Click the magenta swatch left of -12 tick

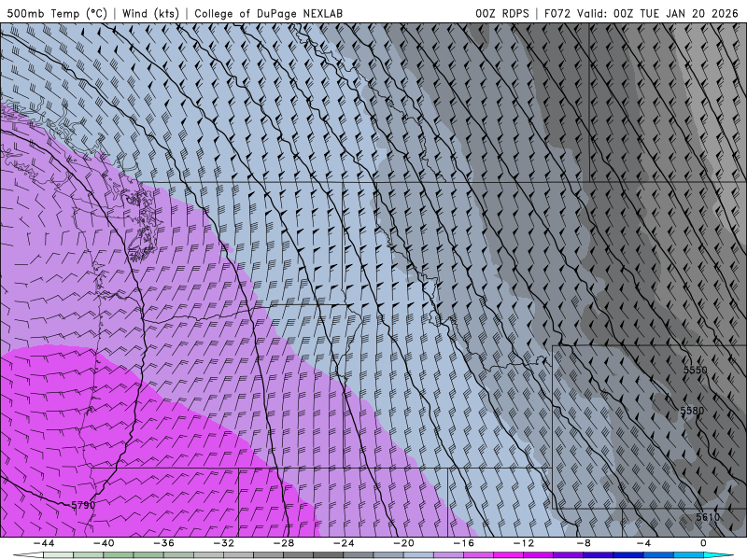(509, 555)
